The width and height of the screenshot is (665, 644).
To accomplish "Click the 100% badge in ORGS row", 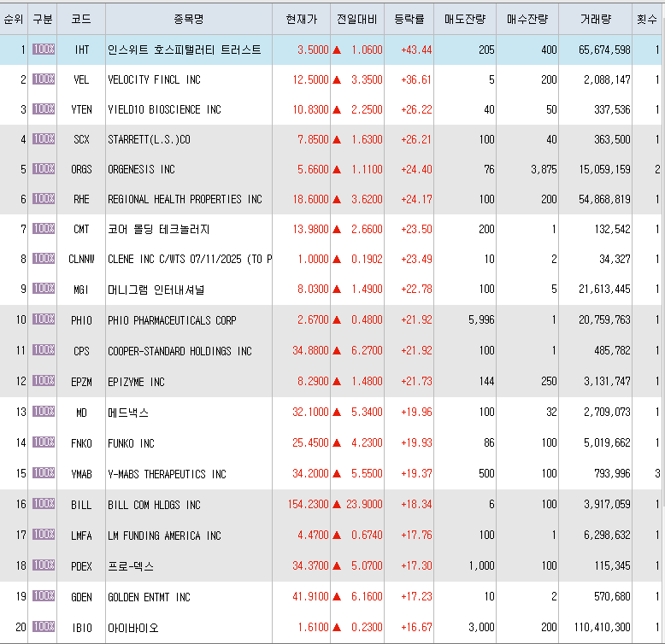I will pyautogui.click(x=44, y=168).
